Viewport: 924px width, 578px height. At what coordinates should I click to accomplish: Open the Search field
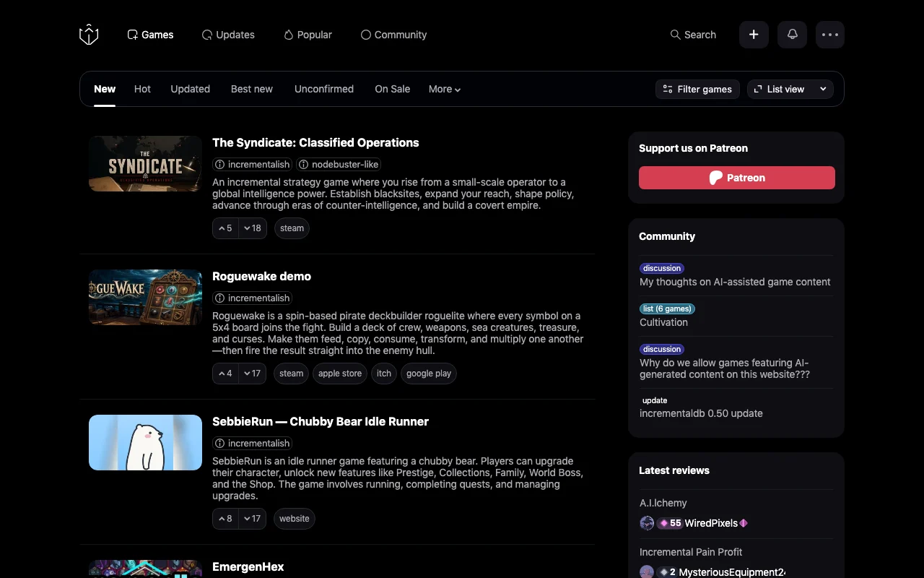click(x=693, y=35)
